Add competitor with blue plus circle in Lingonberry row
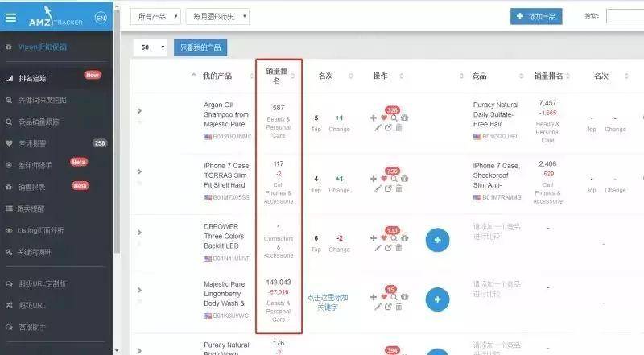This screenshot has height=355, width=644. tap(437, 299)
